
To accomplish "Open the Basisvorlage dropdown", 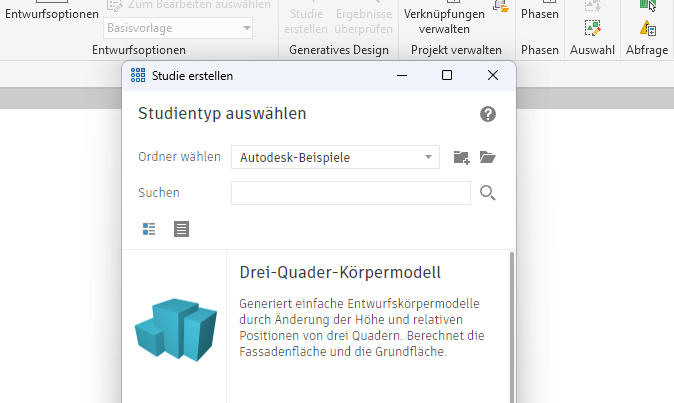I will (178, 28).
